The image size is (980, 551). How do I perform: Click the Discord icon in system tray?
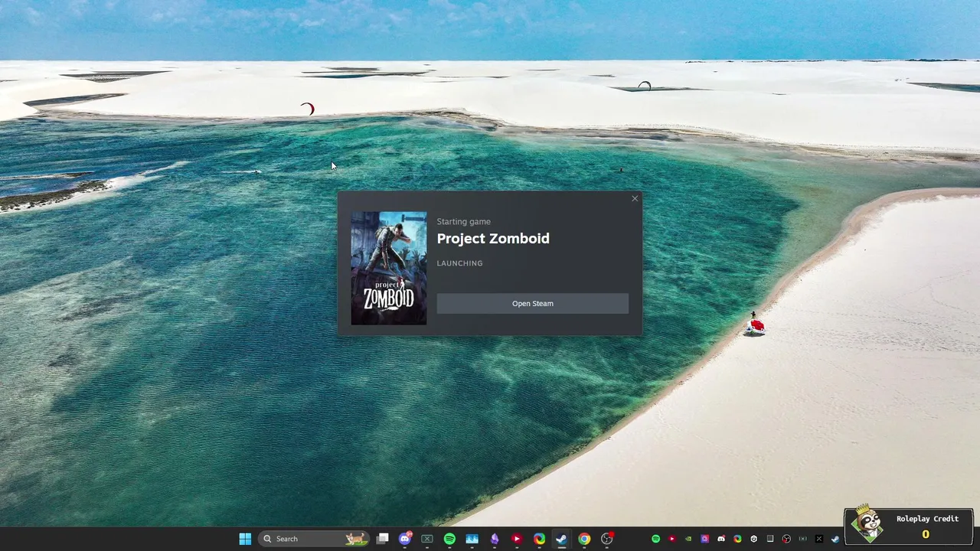pyautogui.click(x=721, y=539)
